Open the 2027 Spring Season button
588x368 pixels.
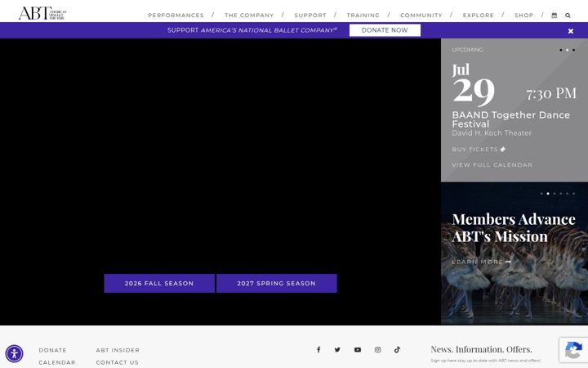click(276, 283)
